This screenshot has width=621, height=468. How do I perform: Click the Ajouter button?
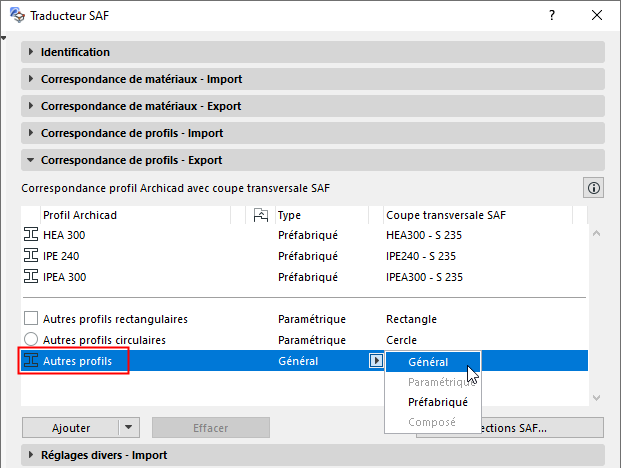tap(70, 428)
